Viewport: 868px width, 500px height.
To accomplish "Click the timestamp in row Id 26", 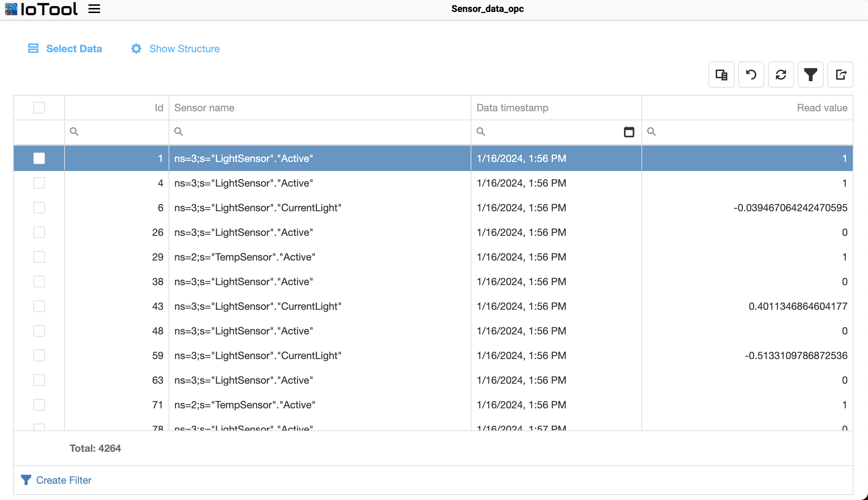I will tap(521, 232).
